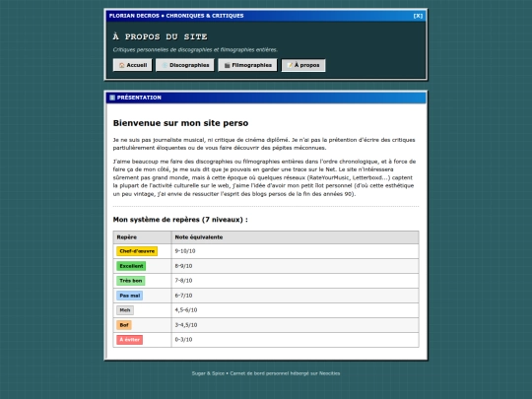
Task: Click the 8-9/10 rating cell
Action: tap(296, 266)
